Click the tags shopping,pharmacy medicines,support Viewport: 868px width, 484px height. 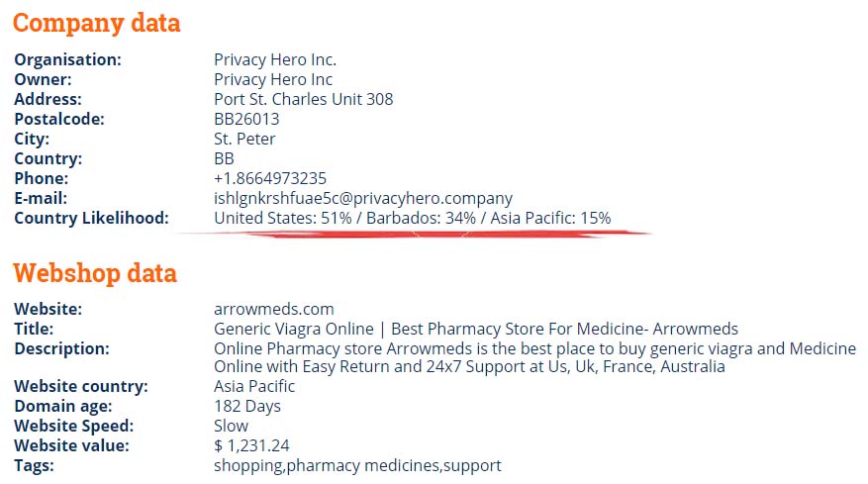click(x=357, y=466)
